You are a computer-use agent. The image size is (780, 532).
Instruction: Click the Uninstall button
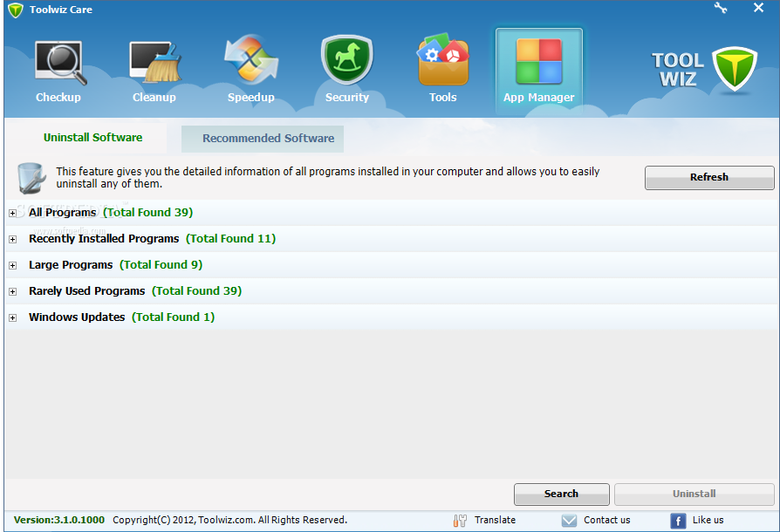(694, 494)
